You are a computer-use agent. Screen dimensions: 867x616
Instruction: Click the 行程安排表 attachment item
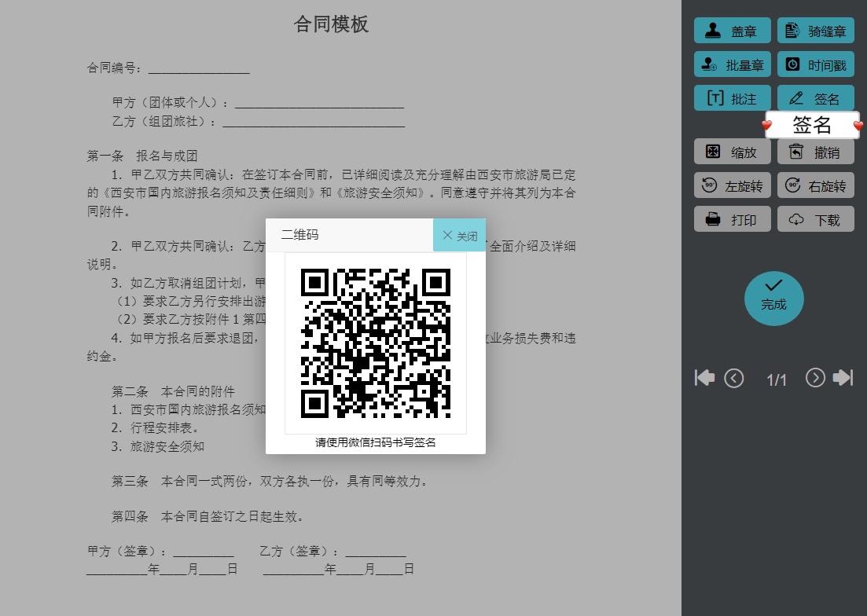155,428
